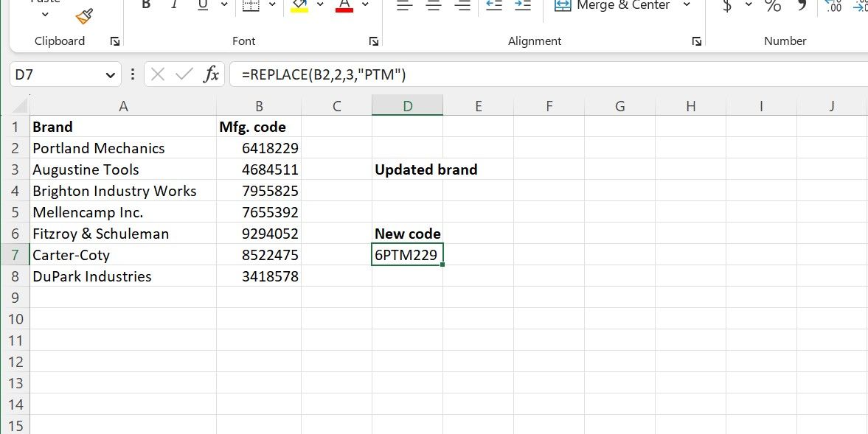Select row 7 header
Image resolution: width=868 pixels, height=434 pixels.
click(15, 255)
